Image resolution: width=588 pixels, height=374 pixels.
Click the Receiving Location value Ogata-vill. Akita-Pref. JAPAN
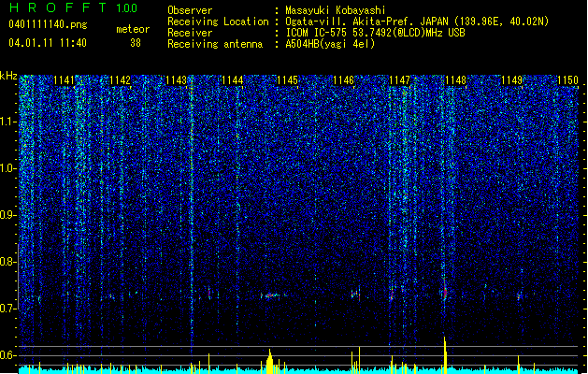point(366,22)
